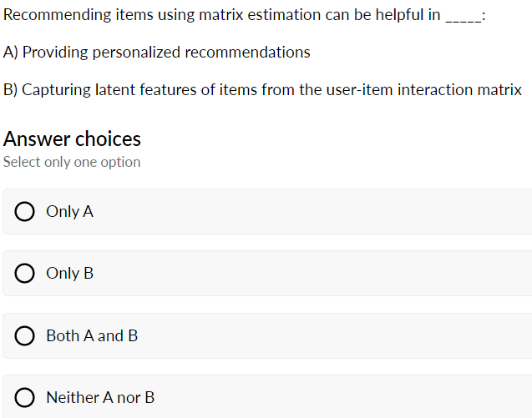
Task: Pick the "Neither A nor B" radio circle
Action: [24, 398]
